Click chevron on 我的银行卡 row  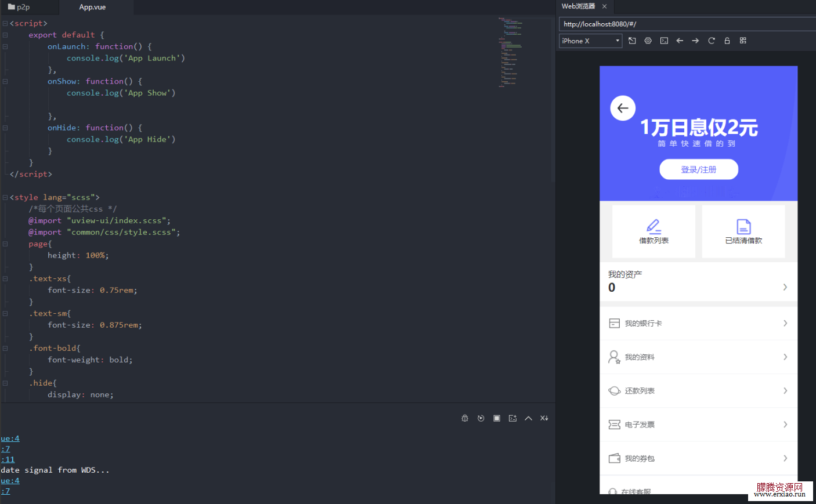(x=785, y=323)
